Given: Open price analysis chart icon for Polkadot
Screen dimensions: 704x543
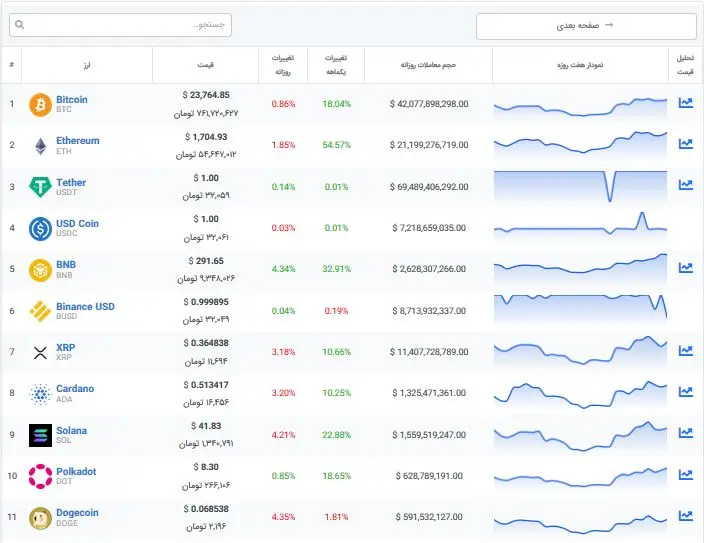Looking at the screenshot, I should click(x=686, y=474).
